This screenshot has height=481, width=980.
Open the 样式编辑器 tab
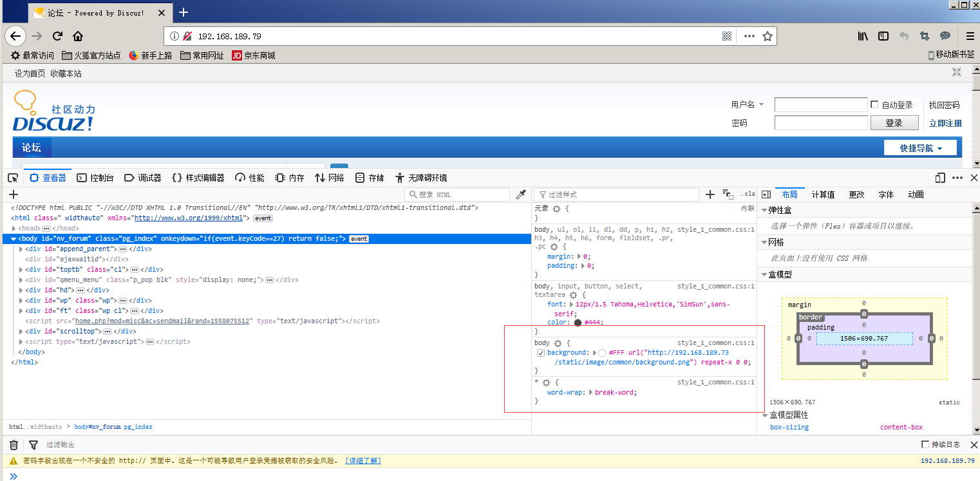tap(198, 178)
